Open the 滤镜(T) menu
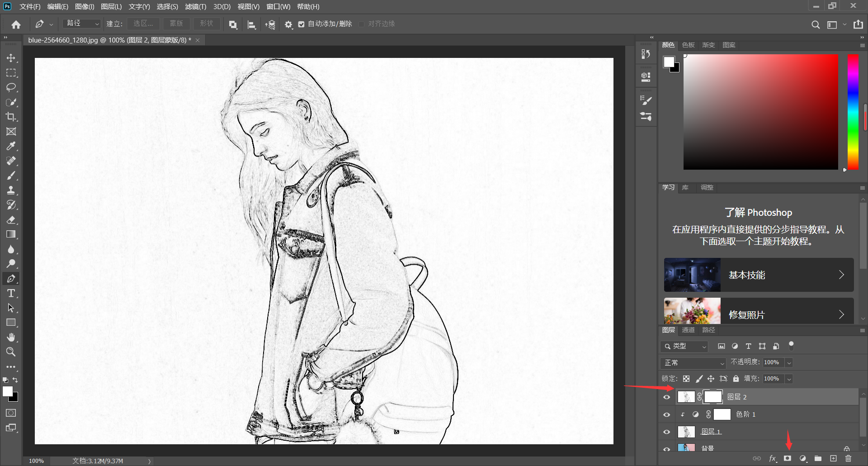The height and width of the screenshot is (466, 868). click(195, 7)
